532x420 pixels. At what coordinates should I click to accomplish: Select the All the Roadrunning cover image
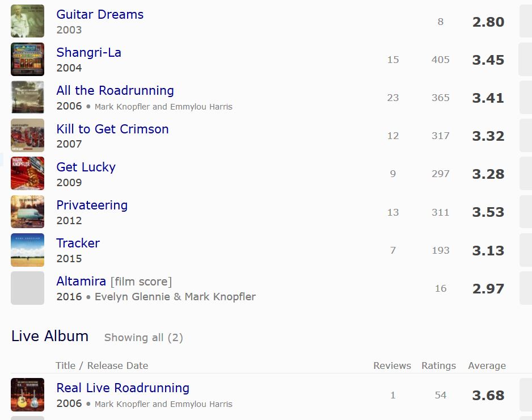coord(27,97)
